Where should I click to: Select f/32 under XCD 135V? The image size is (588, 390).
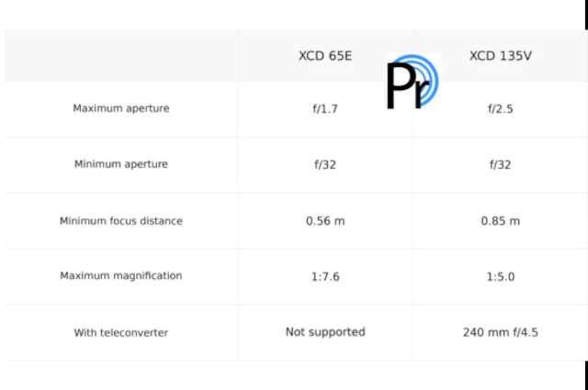[x=500, y=164]
